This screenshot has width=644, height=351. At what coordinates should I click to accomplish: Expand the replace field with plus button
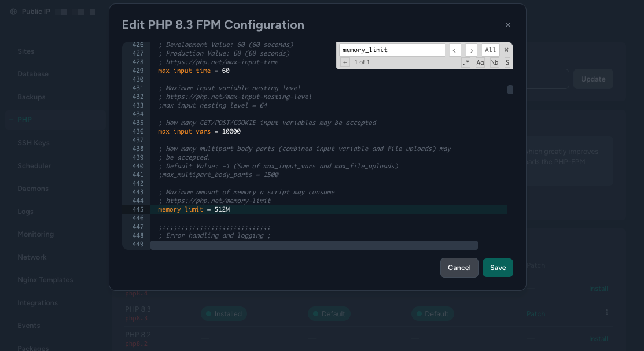coord(345,62)
